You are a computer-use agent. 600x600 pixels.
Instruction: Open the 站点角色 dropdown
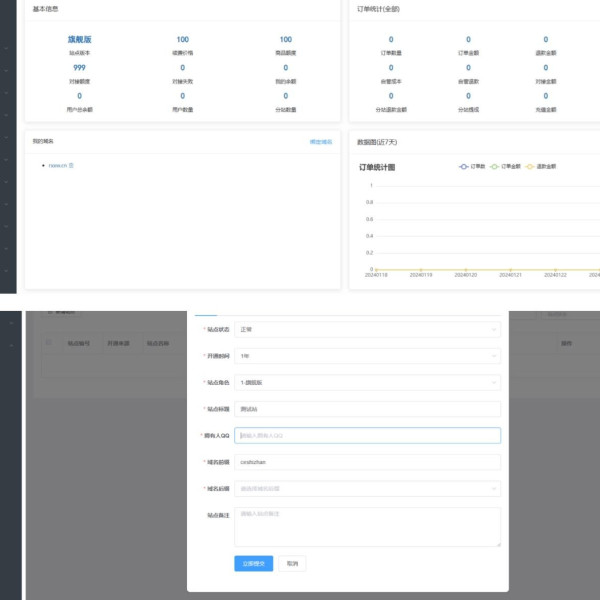(366, 382)
